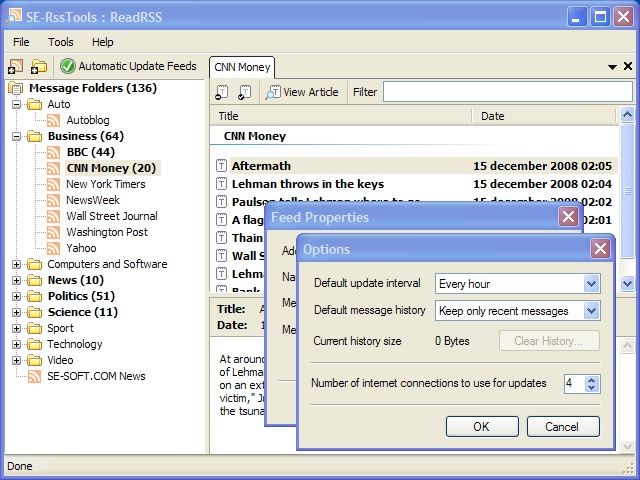Viewport: 640px width, 480px height.
Task: Click the internet connections number field
Action: tap(574, 383)
